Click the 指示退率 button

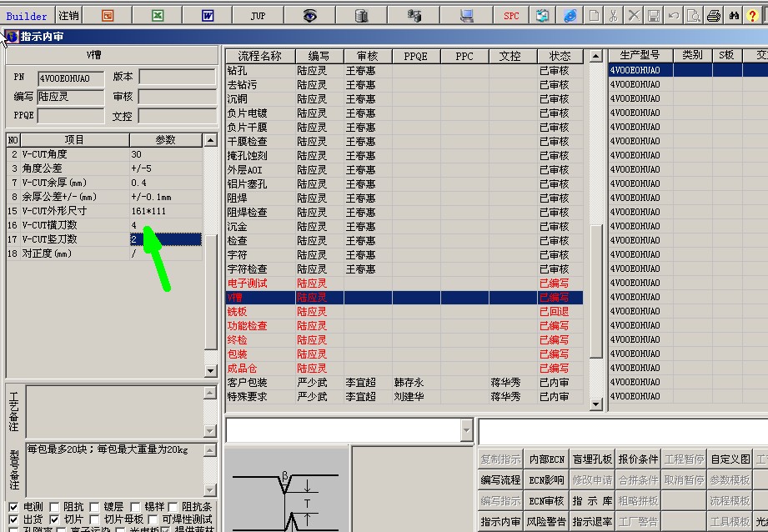pos(592,522)
